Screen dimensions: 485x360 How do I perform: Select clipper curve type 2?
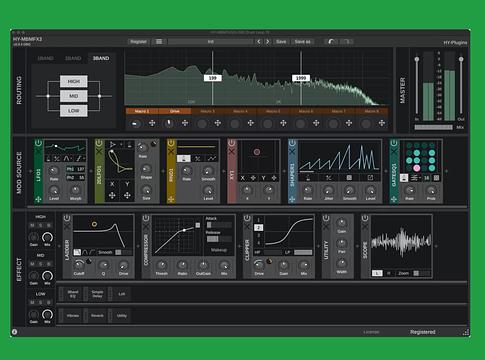(258, 228)
